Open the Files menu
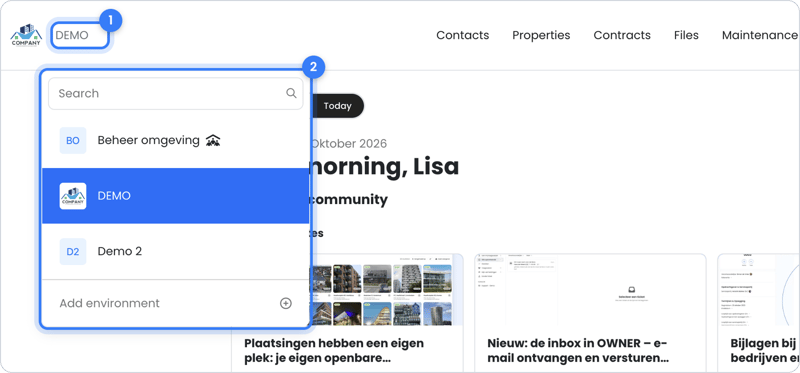Viewport: 800px width, 373px height. (x=686, y=35)
